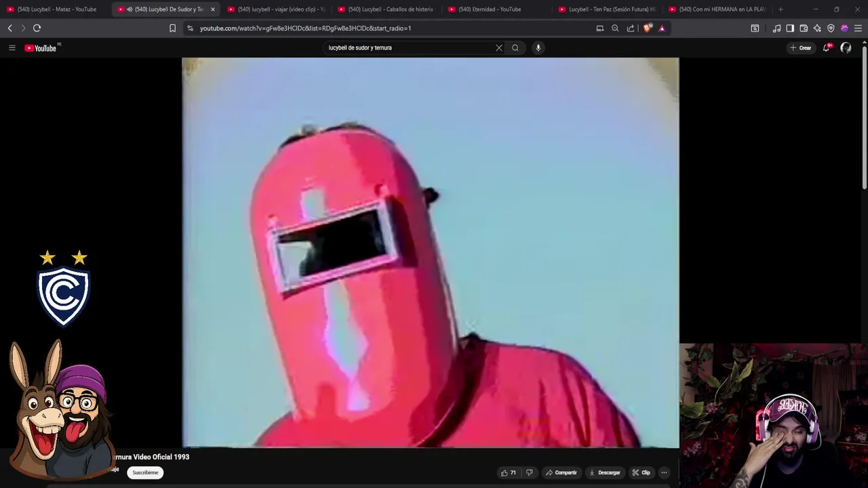Screen dimensions: 868x488
Task: Click the video player to pause
Action: point(430,252)
